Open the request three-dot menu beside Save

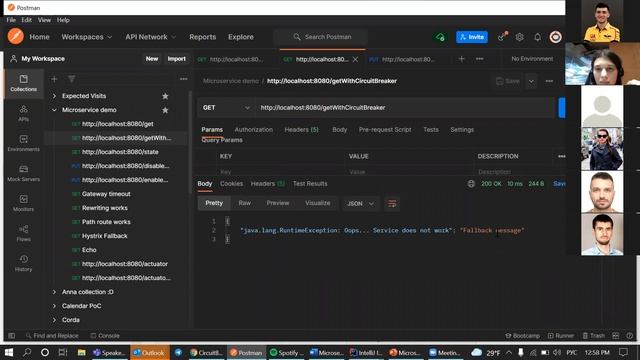click(549, 81)
